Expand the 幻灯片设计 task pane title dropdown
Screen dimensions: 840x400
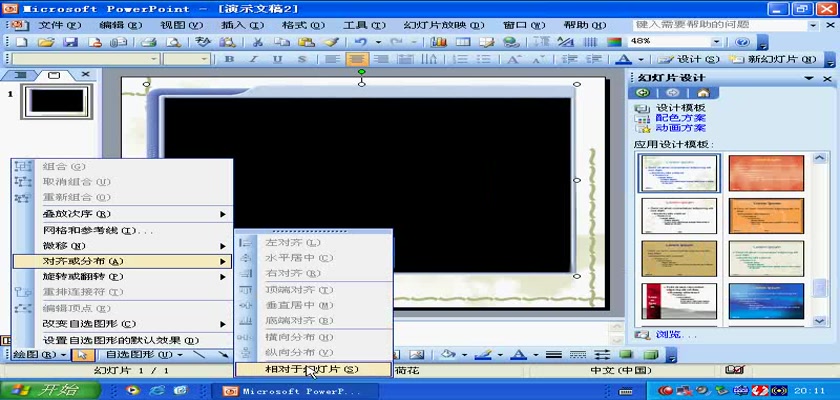point(808,78)
